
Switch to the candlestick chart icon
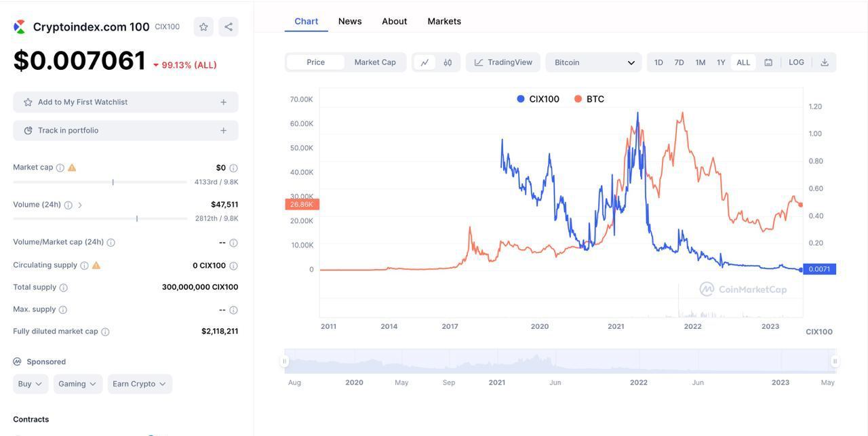coord(448,62)
